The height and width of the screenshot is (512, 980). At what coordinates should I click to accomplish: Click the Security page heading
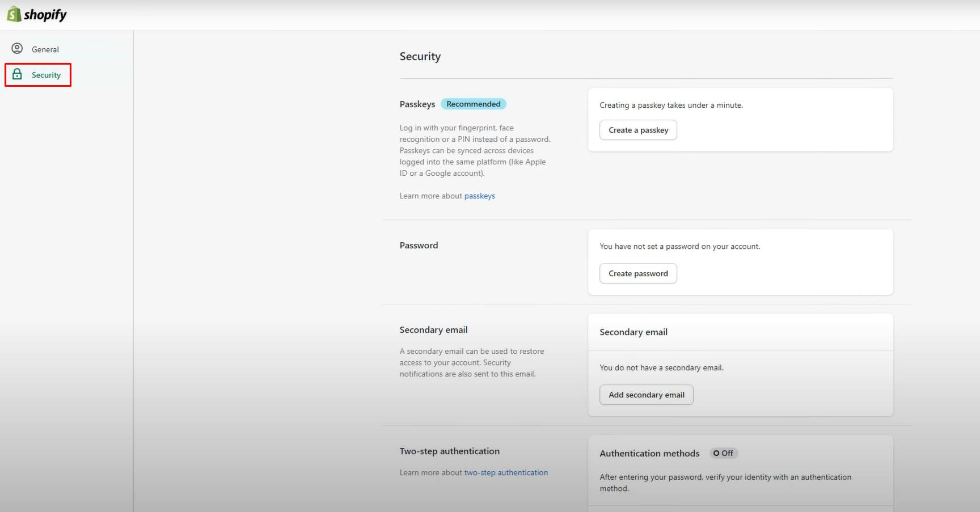pyautogui.click(x=420, y=57)
